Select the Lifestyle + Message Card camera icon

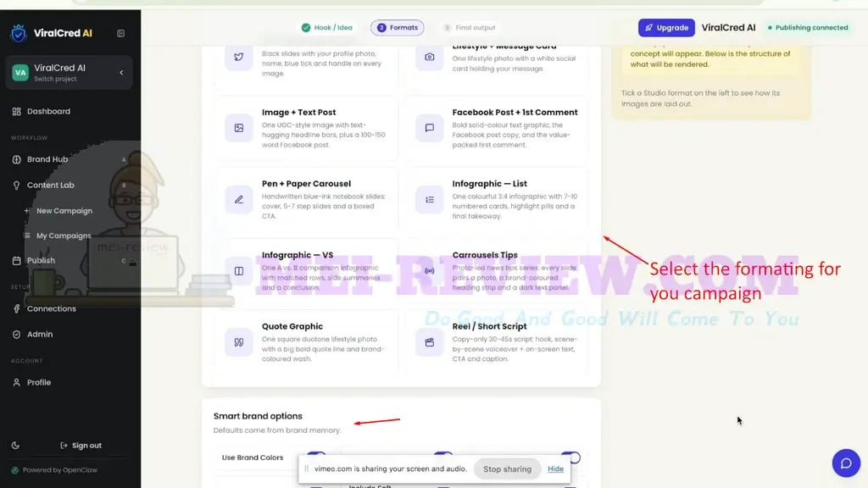(430, 57)
